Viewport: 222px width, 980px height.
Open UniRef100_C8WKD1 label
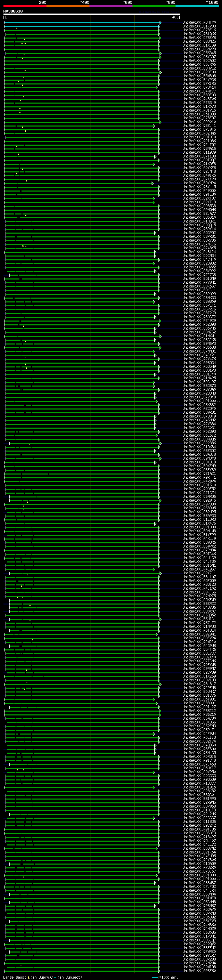(199, 412)
